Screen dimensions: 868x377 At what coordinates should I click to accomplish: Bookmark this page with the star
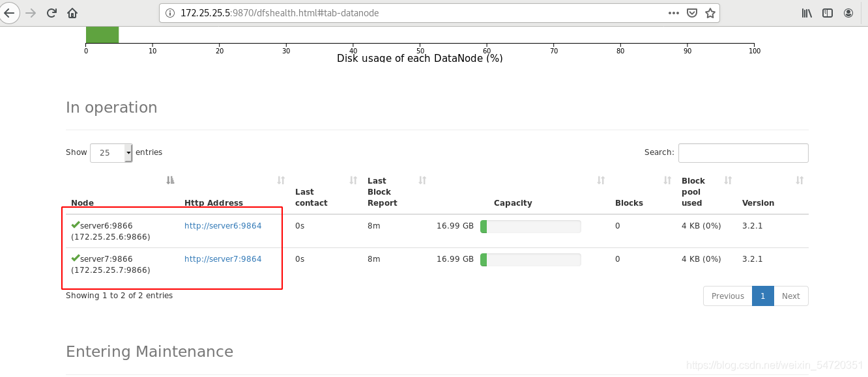coord(710,13)
